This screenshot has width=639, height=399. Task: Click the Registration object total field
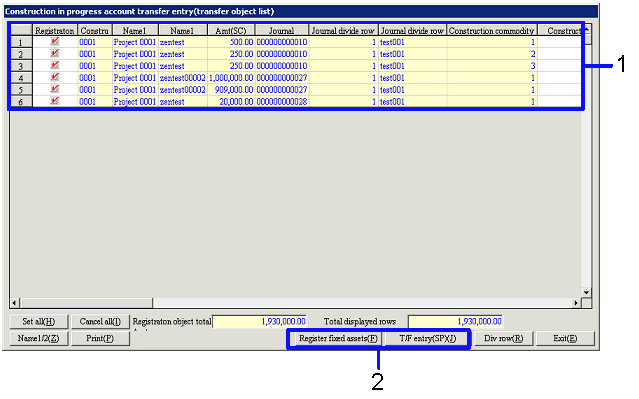click(x=260, y=322)
